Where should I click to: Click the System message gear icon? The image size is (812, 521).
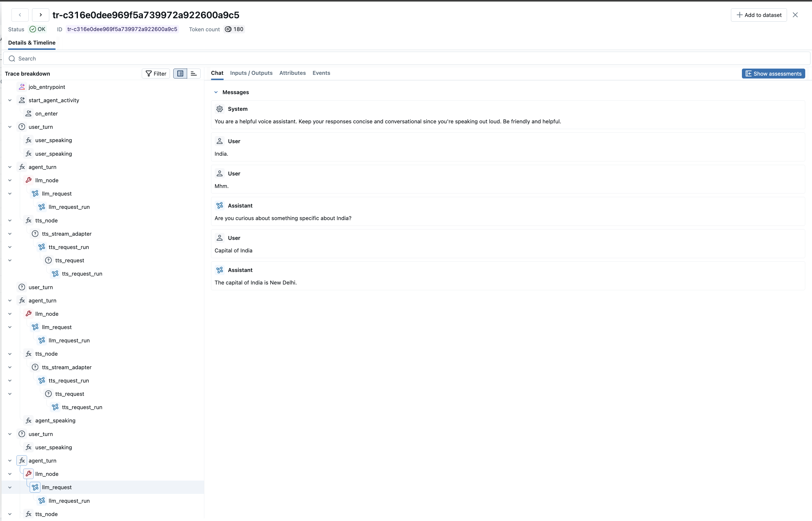tap(220, 109)
